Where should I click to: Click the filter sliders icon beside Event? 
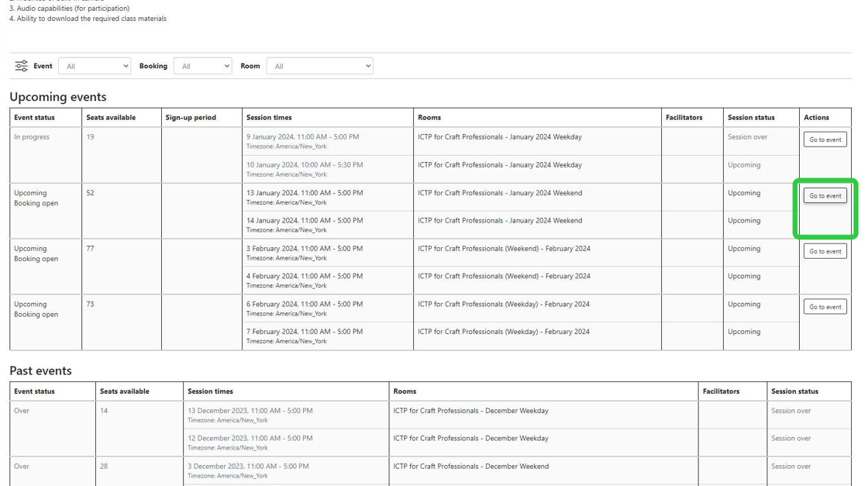pyautogui.click(x=21, y=66)
